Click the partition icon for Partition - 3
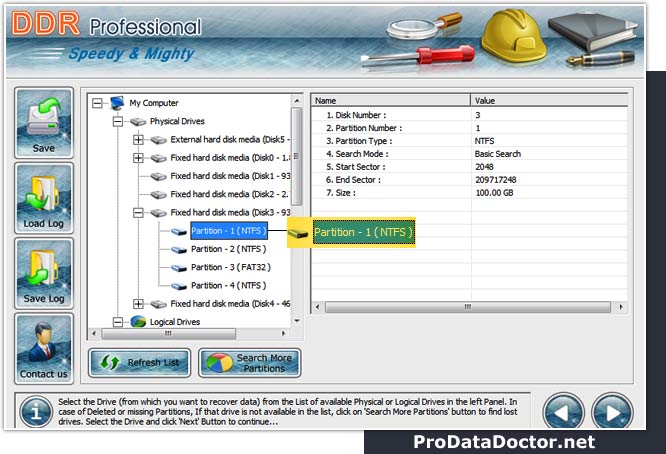 pyautogui.click(x=179, y=268)
